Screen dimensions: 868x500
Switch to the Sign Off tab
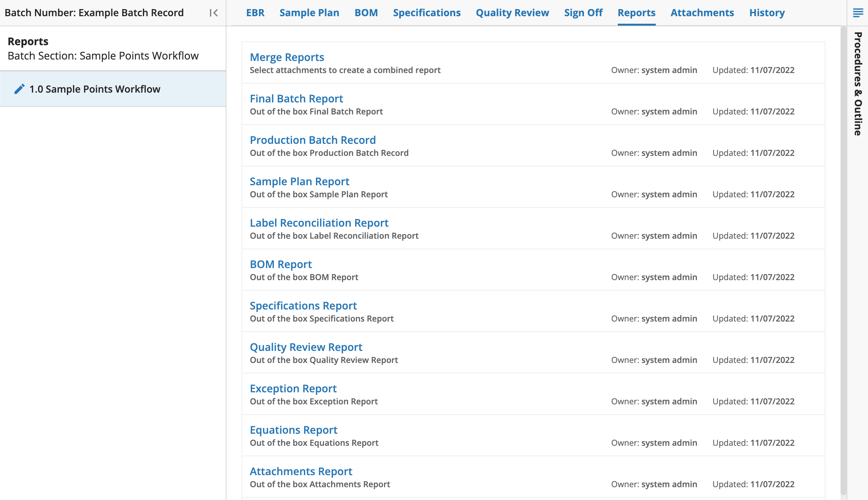coord(583,13)
